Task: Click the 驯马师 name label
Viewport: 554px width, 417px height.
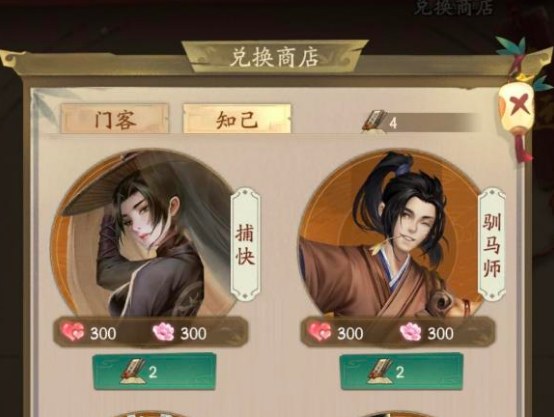Action: pos(492,245)
